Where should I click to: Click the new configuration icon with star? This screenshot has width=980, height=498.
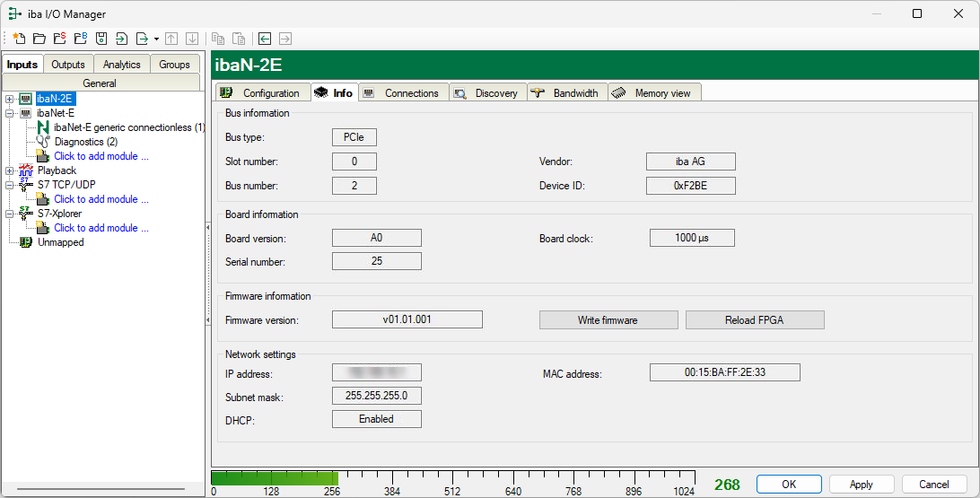click(x=18, y=39)
